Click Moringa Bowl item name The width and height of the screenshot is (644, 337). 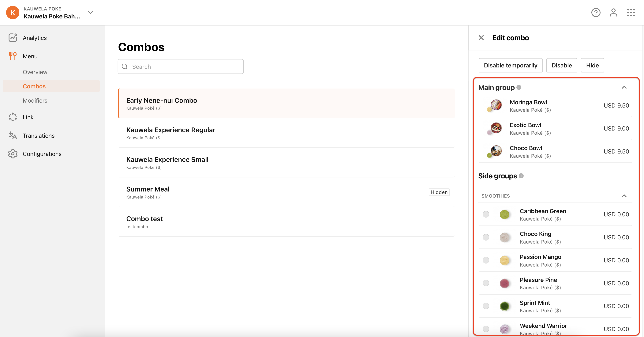528,102
